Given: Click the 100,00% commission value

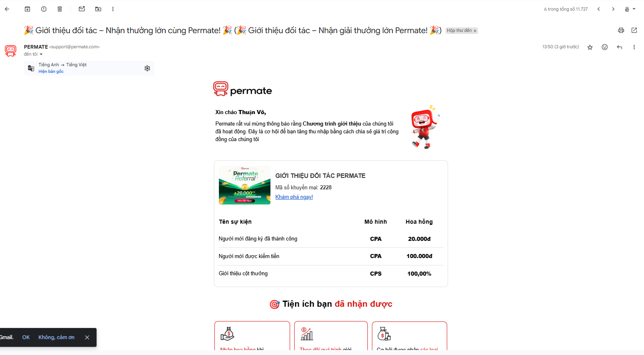Looking at the screenshot, I should (x=419, y=274).
